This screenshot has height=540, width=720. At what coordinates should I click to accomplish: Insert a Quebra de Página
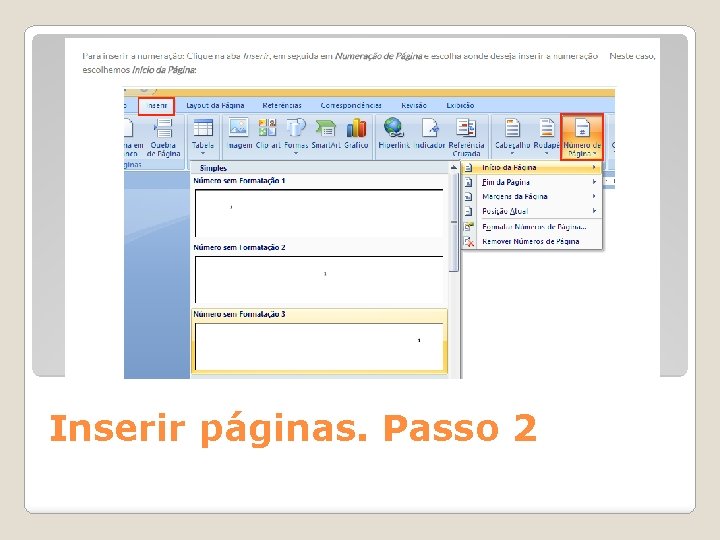tap(163, 137)
